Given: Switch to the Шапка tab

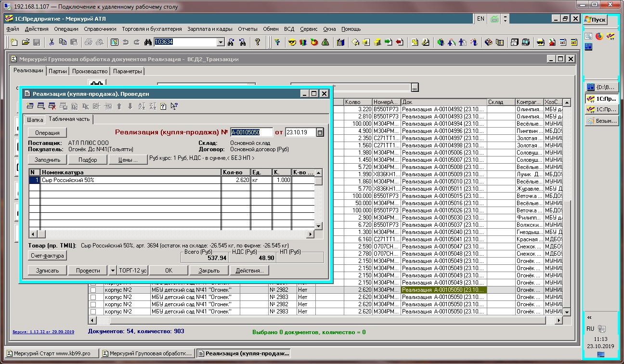Looking at the screenshot, I should [35, 119].
